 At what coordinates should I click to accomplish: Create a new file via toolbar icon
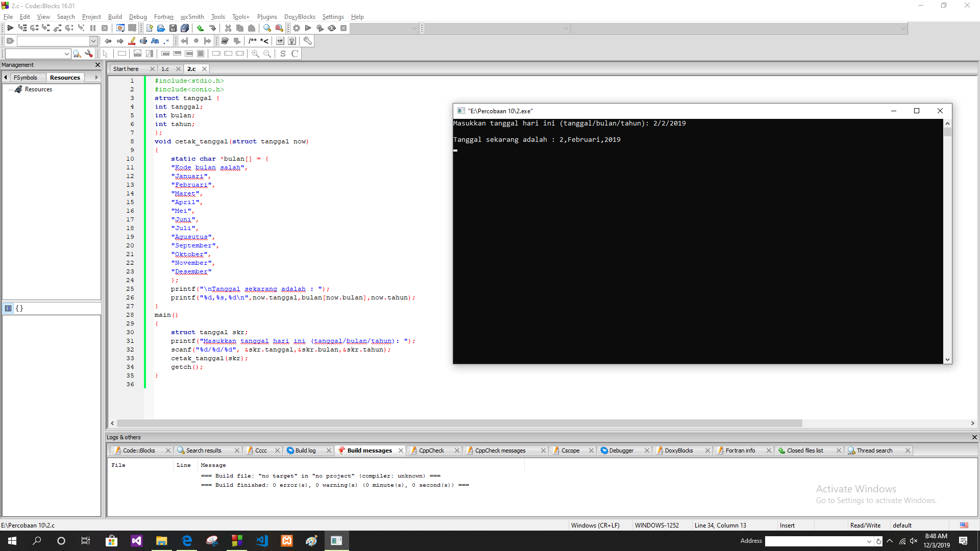(150, 28)
